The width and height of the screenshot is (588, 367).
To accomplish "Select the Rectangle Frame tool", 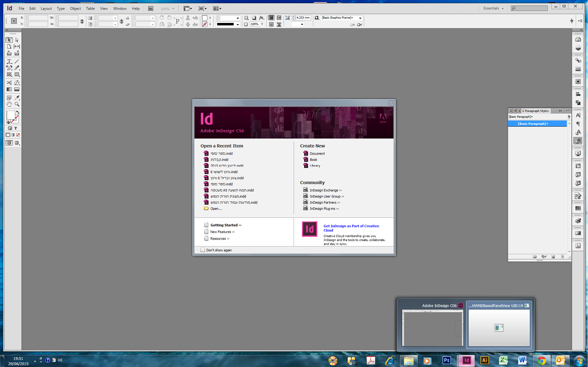I will click(x=9, y=75).
